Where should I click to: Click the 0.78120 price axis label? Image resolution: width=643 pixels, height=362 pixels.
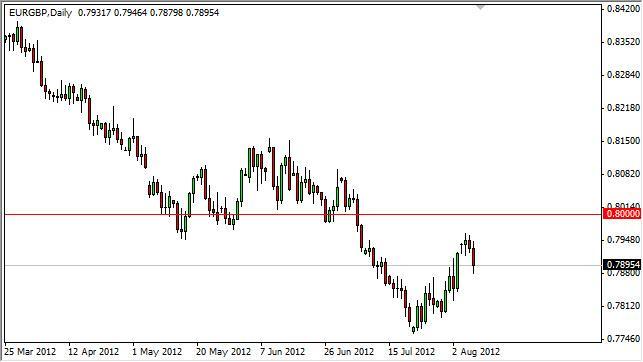pyautogui.click(x=623, y=306)
